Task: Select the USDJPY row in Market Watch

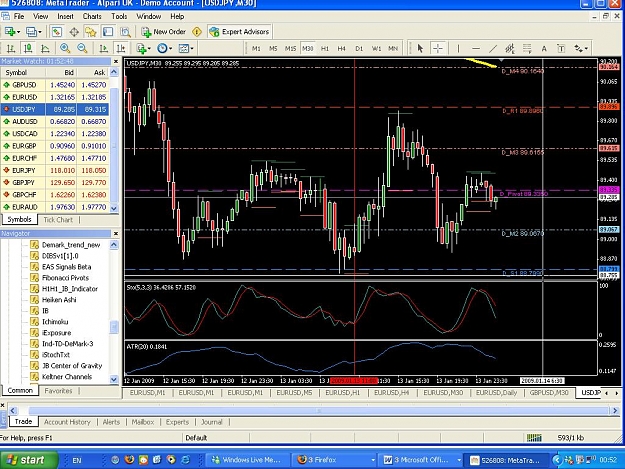Action: (55, 109)
